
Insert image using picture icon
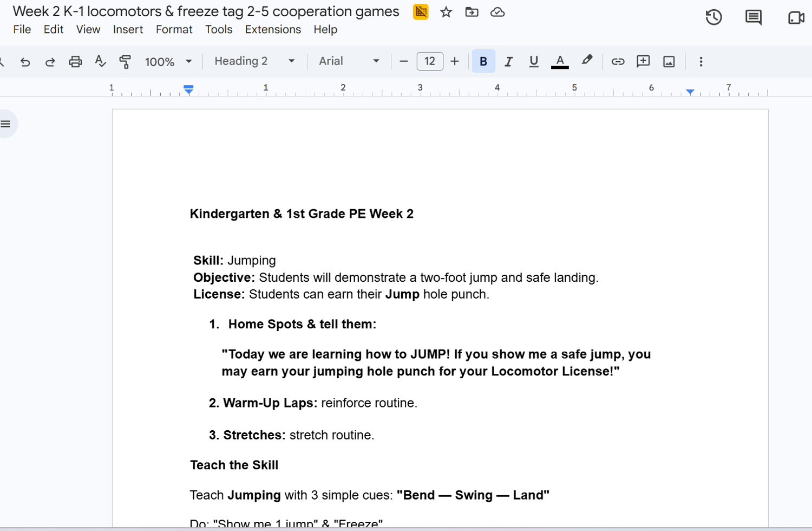(x=669, y=62)
